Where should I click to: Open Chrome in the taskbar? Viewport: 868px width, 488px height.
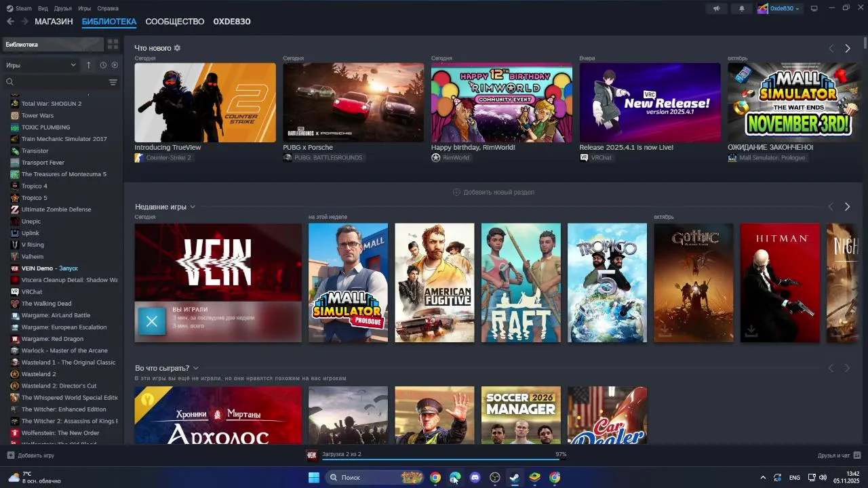tap(435, 478)
